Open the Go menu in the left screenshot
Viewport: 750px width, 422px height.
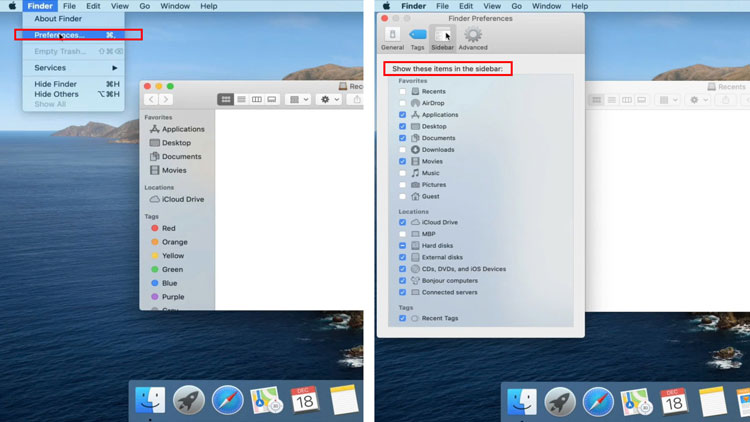click(144, 6)
